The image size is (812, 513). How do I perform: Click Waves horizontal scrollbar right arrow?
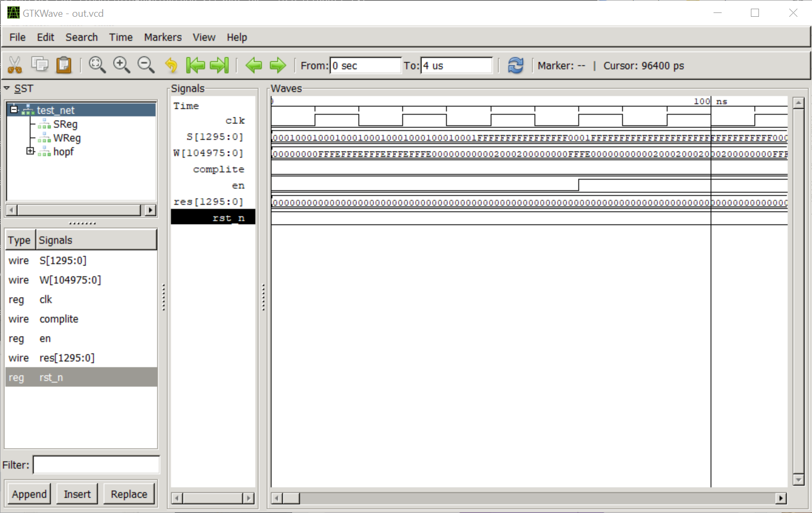tap(781, 498)
